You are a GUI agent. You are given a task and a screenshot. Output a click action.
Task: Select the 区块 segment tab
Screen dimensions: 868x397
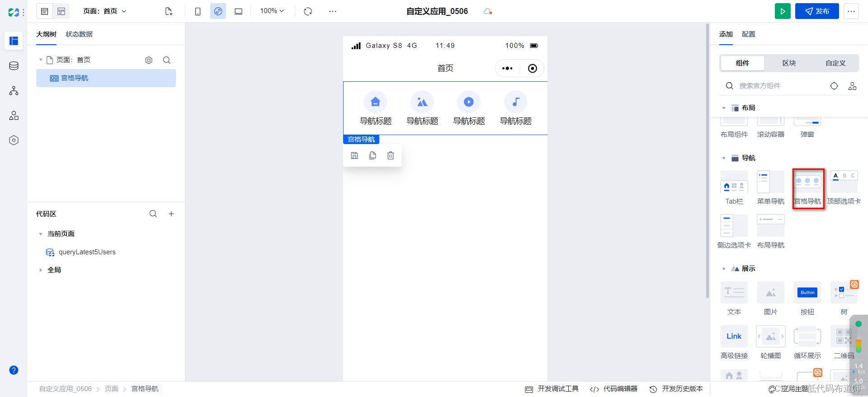coord(789,63)
